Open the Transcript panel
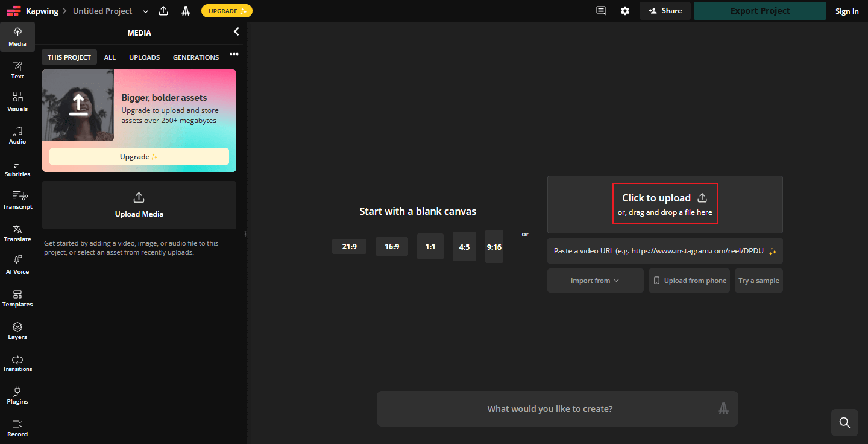 click(x=17, y=200)
